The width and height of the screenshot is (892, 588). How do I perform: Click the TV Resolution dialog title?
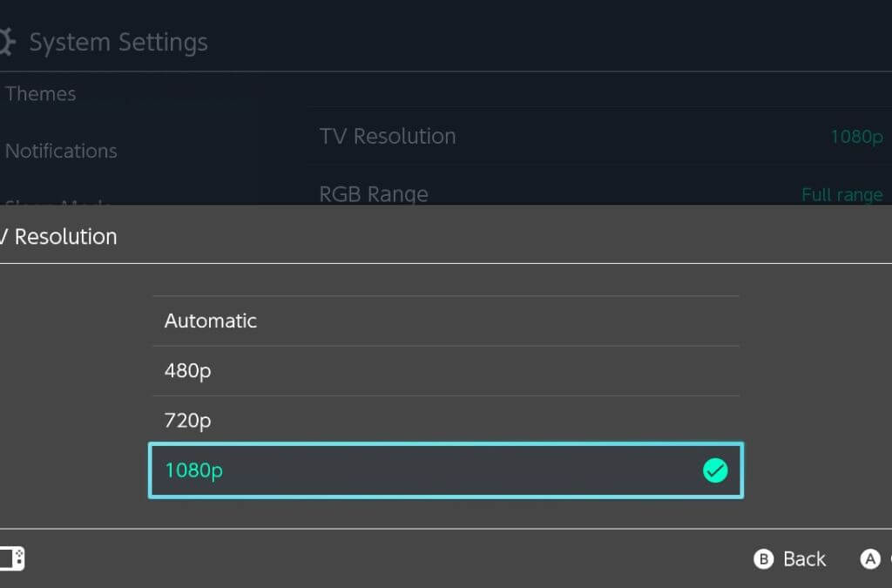(59, 236)
